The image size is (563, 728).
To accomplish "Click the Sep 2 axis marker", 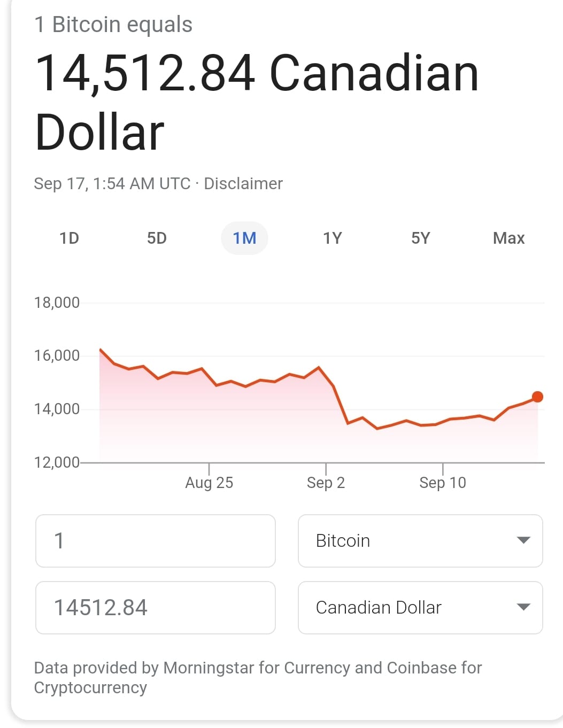I will click(326, 483).
